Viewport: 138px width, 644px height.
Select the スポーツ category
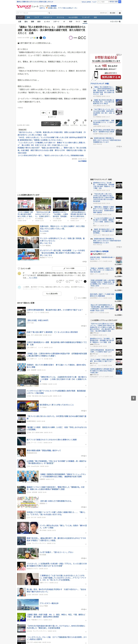tap(56, 21)
